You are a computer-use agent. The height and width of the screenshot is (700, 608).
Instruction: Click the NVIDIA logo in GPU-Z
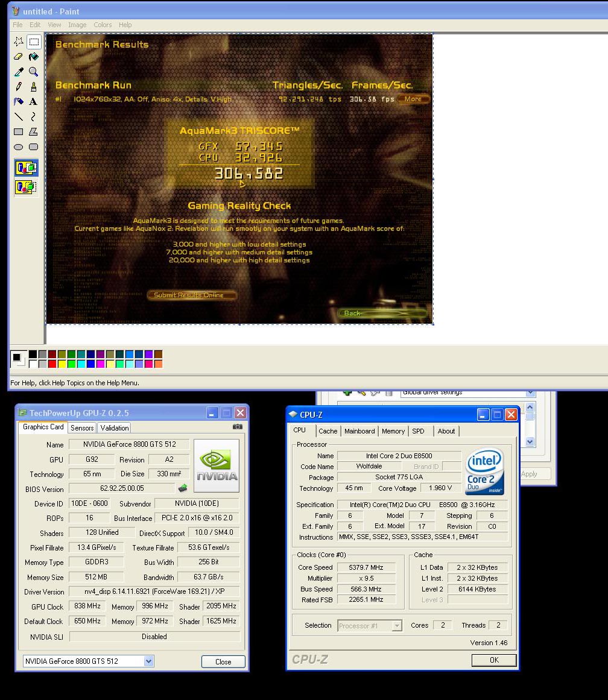pos(217,465)
